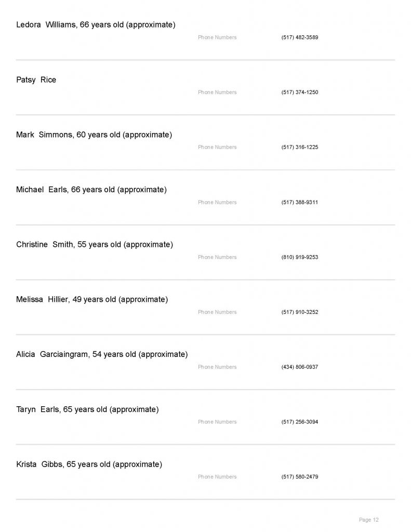Select phone number (810) 919-9253
Image resolution: width=411 pixels, height=532 pixels.
[x=299, y=257]
